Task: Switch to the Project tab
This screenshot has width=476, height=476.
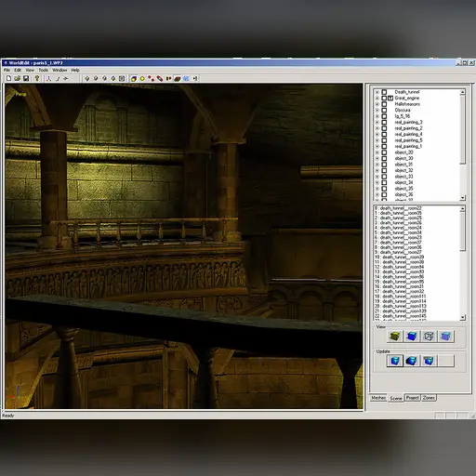Action: coord(413,398)
